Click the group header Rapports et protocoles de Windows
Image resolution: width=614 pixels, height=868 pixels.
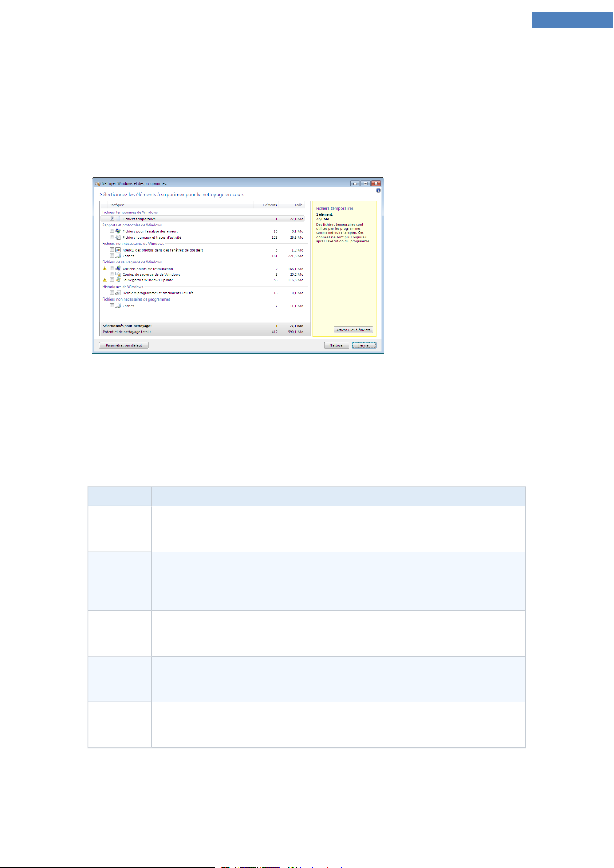pyautogui.click(x=132, y=225)
